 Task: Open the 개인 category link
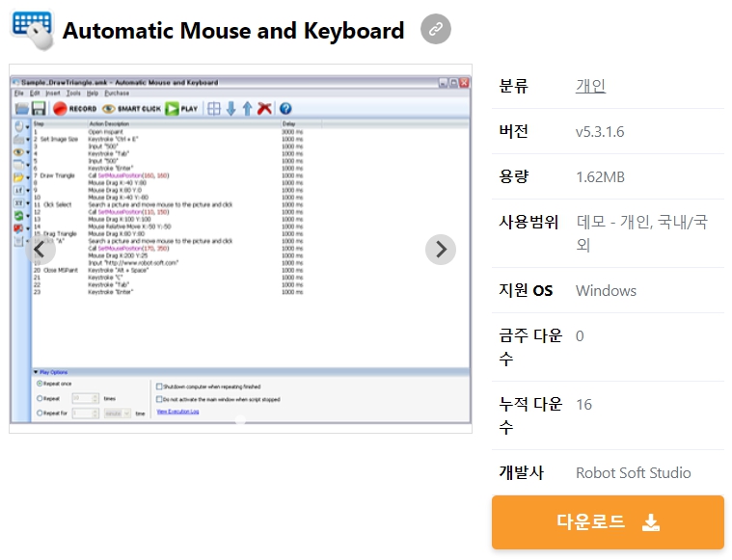pos(590,86)
